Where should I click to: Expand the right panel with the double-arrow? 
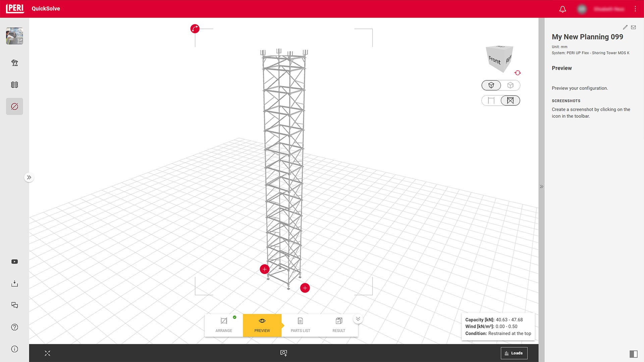point(541,187)
